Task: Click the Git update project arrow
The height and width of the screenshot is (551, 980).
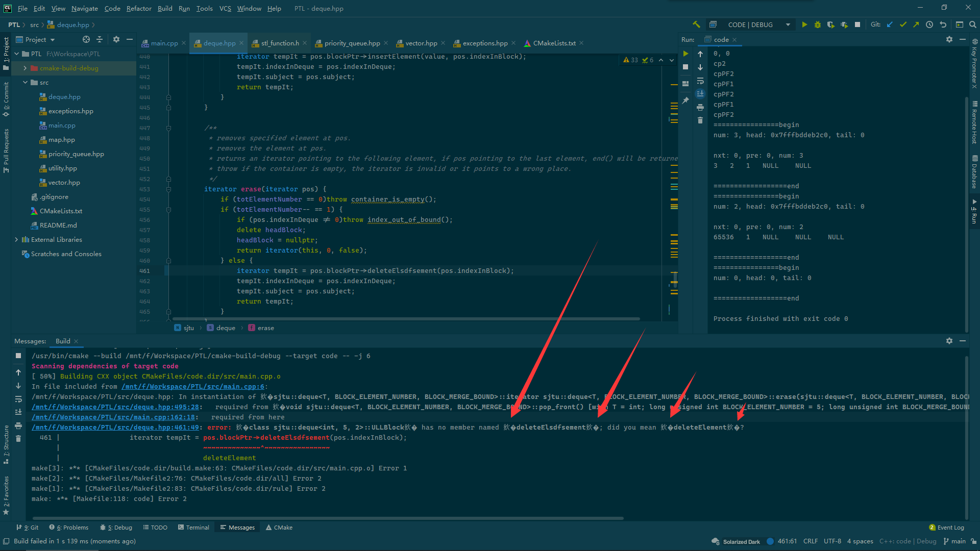Action: pyautogui.click(x=890, y=24)
